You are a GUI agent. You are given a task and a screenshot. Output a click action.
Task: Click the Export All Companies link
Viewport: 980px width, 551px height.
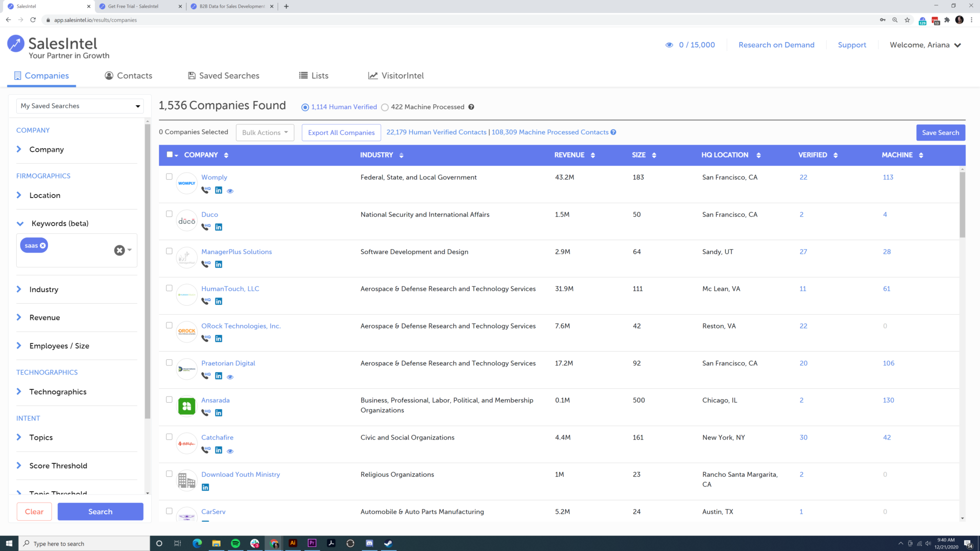341,132
